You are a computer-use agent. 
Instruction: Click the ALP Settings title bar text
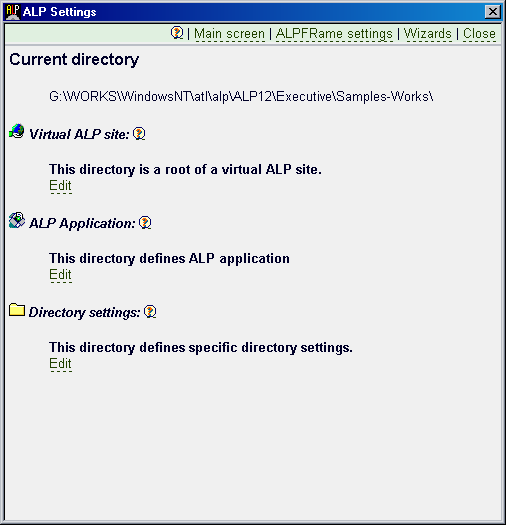(x=60, y=12)
